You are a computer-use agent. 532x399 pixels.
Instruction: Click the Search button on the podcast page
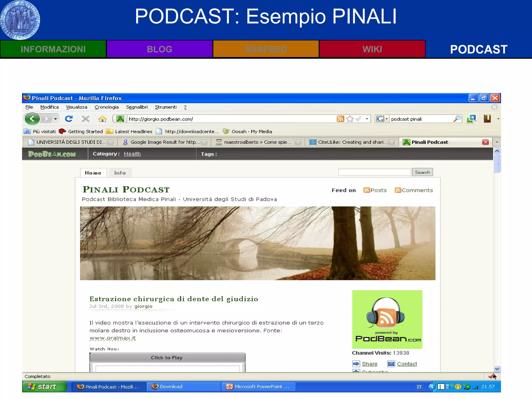point(422,172)
